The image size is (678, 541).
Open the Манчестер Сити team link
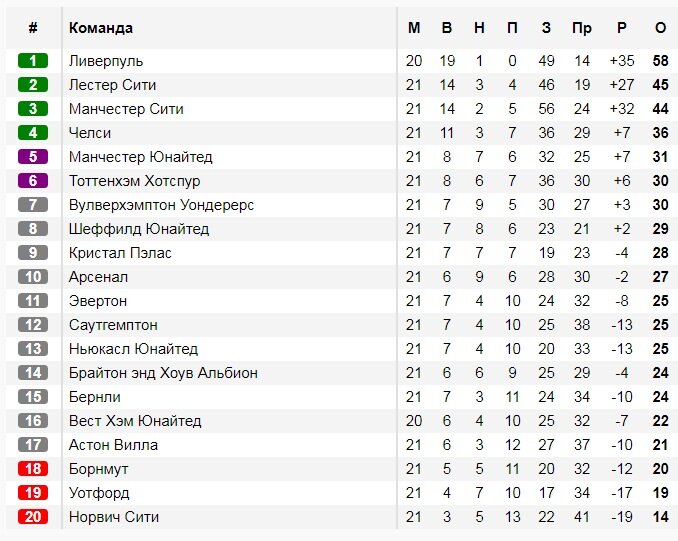click(x=126, y=109)
